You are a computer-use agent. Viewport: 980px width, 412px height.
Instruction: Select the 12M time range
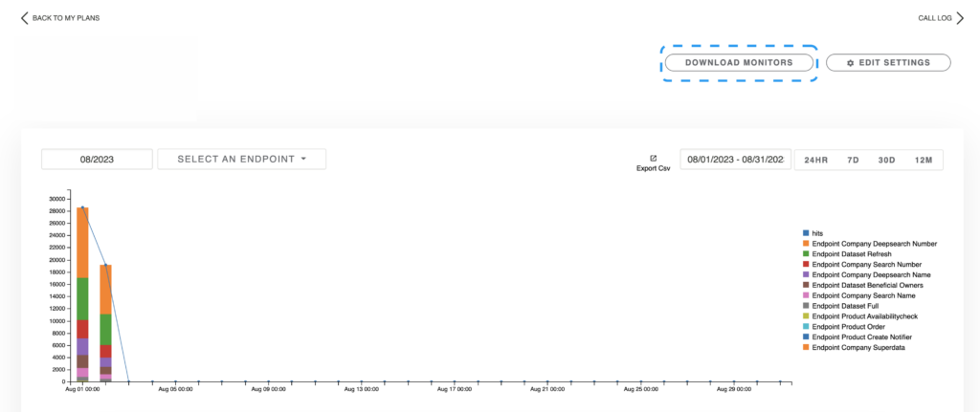[924, 160]
